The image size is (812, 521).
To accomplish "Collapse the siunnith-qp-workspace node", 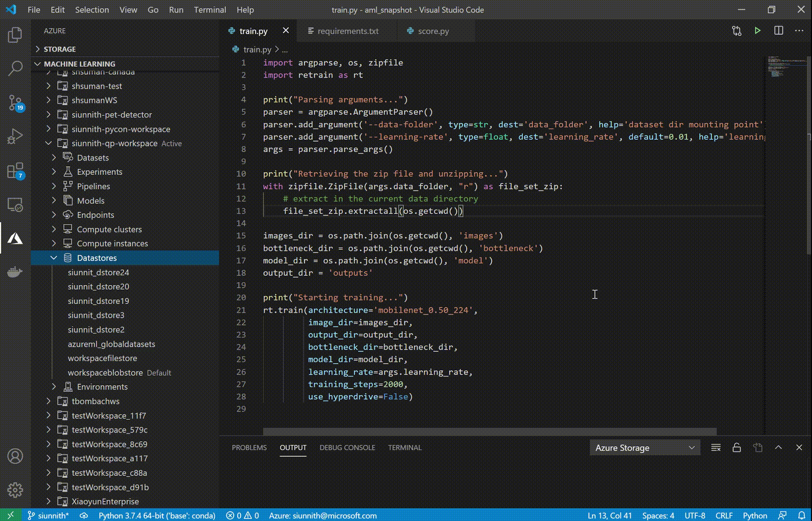I will (48, 143).
